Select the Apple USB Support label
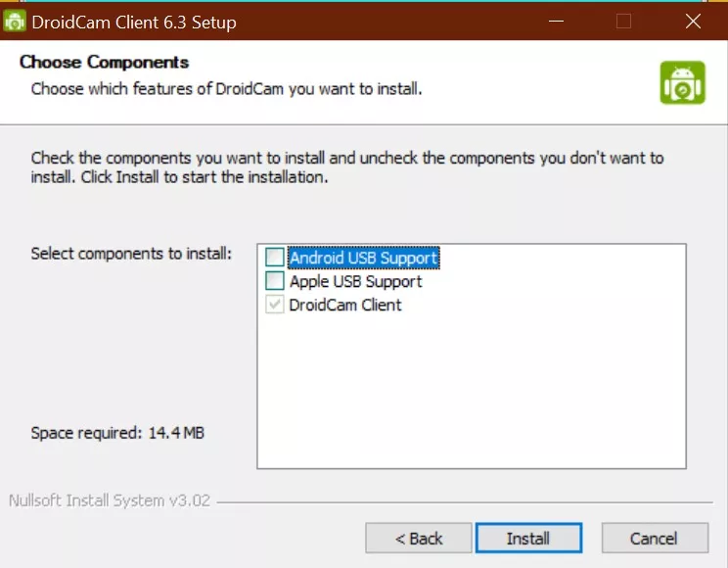Viewport: 728px width, 568px height. (x=356, y=281)
